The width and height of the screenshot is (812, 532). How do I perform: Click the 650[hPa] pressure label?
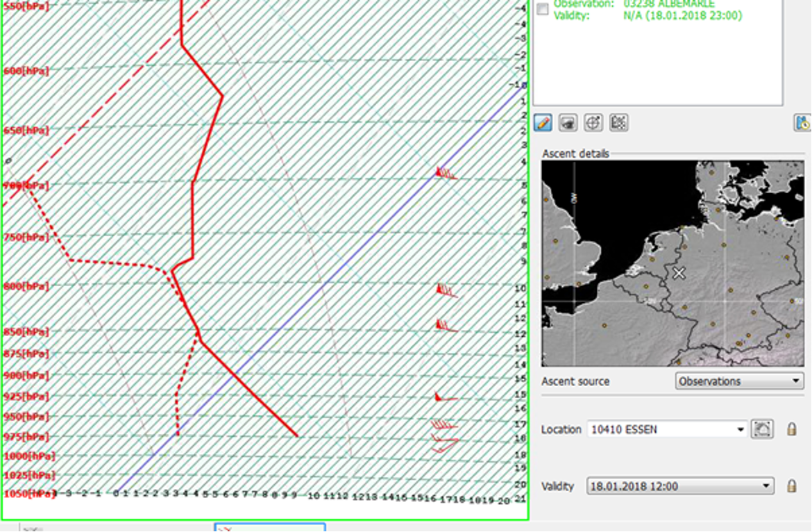point(26,130)
